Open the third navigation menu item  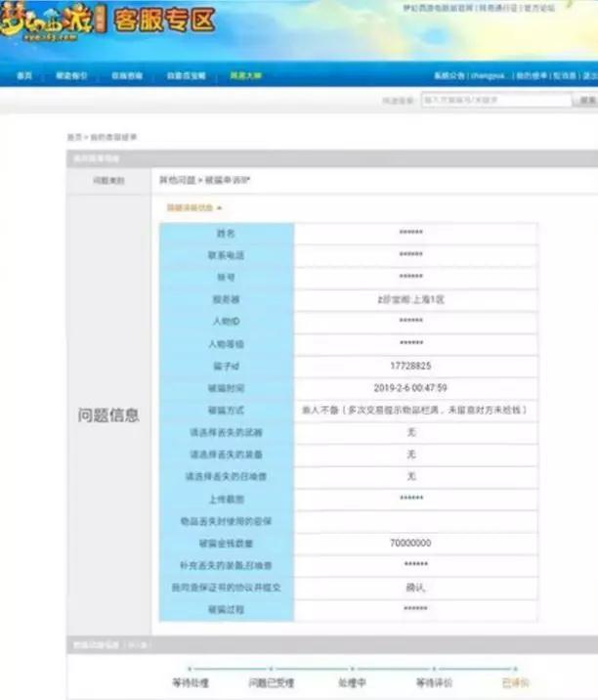point(127,75)
